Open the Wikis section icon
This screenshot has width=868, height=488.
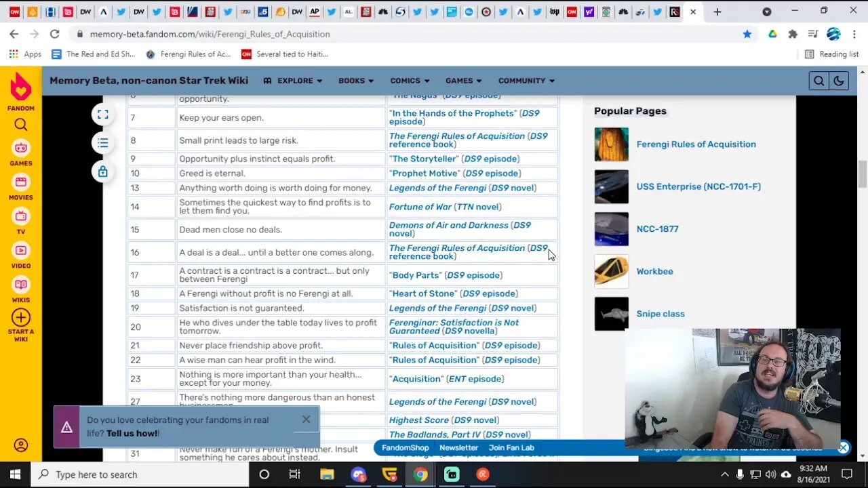click(21, 285)
